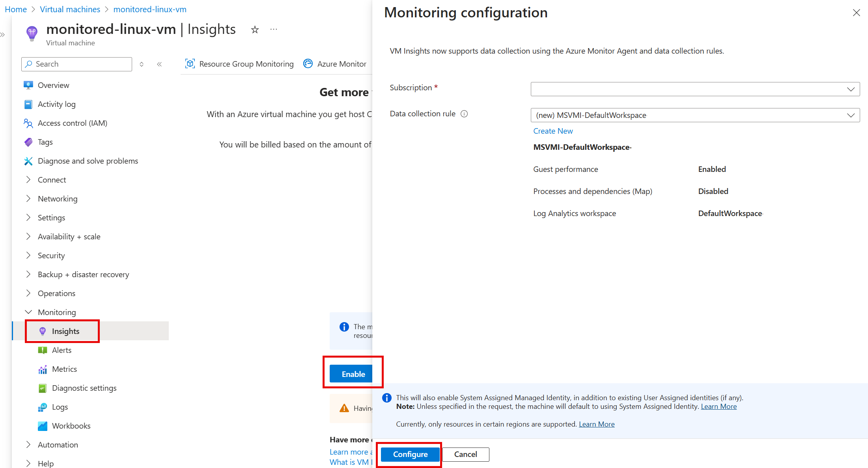Click the Create New link
The width and height of the screenshot is (868, 468).
[x=553, y=131]
